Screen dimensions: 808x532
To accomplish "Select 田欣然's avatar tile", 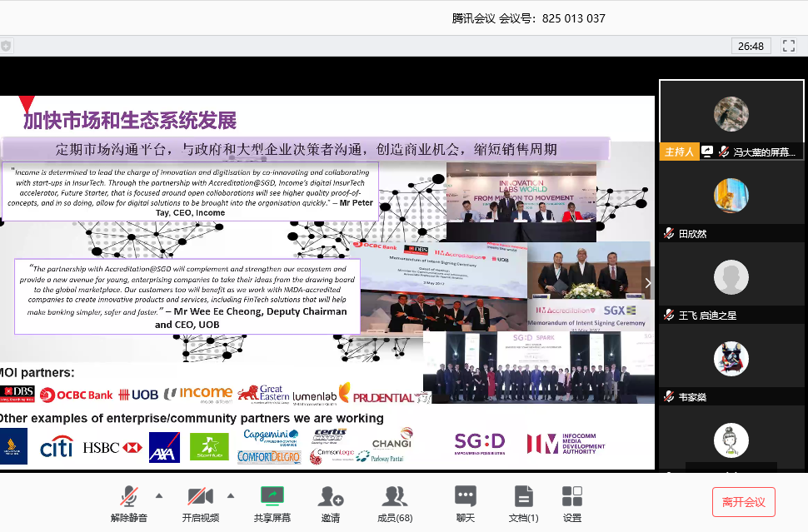I will [731, 196].
